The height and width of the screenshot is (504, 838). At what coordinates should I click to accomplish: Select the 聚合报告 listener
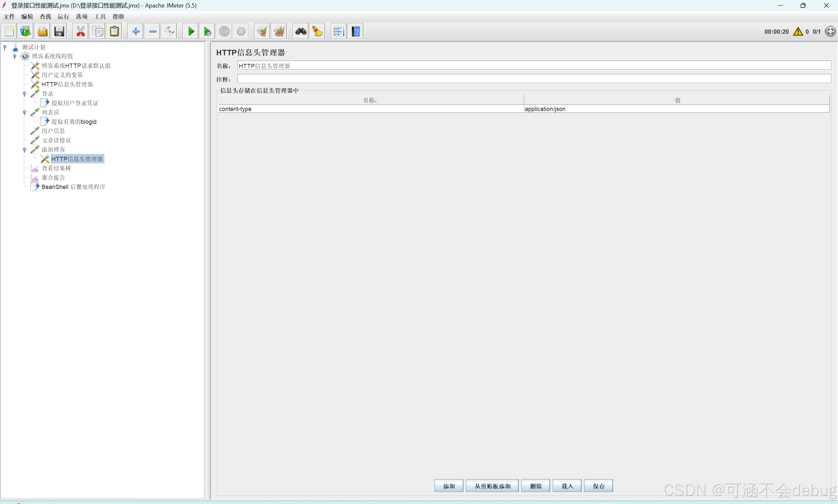coord(53,177)
